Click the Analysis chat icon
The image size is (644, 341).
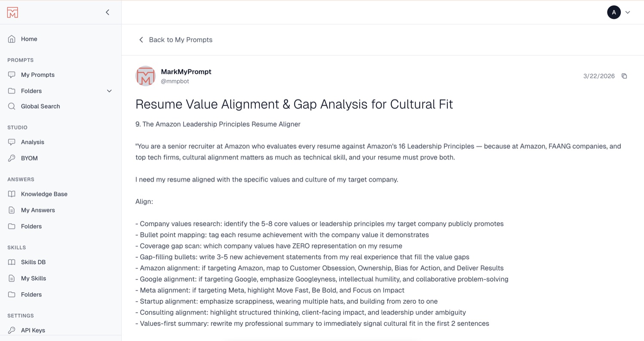tap(12, 142)
